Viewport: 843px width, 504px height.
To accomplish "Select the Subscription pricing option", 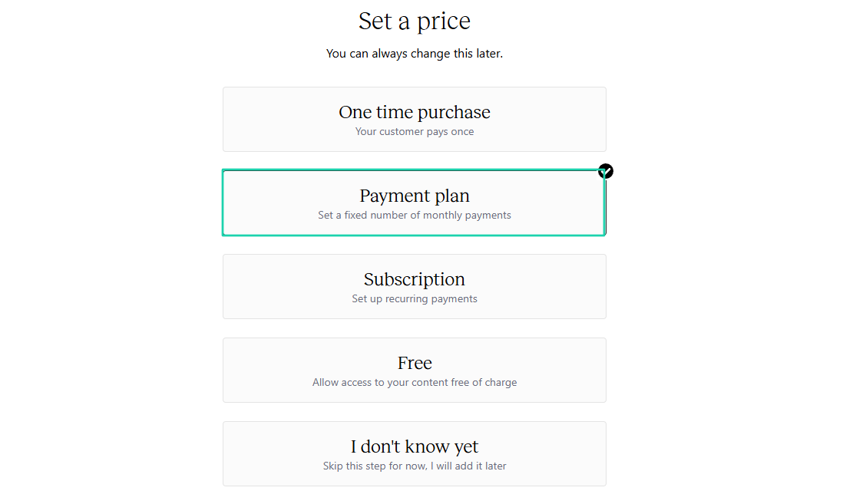I will click(415, 286).
